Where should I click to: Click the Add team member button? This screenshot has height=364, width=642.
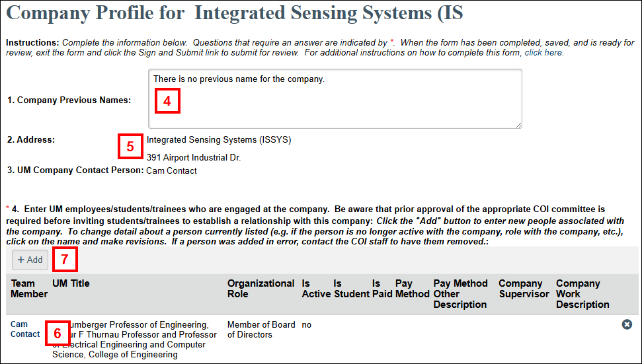click(x=30, y=260)
